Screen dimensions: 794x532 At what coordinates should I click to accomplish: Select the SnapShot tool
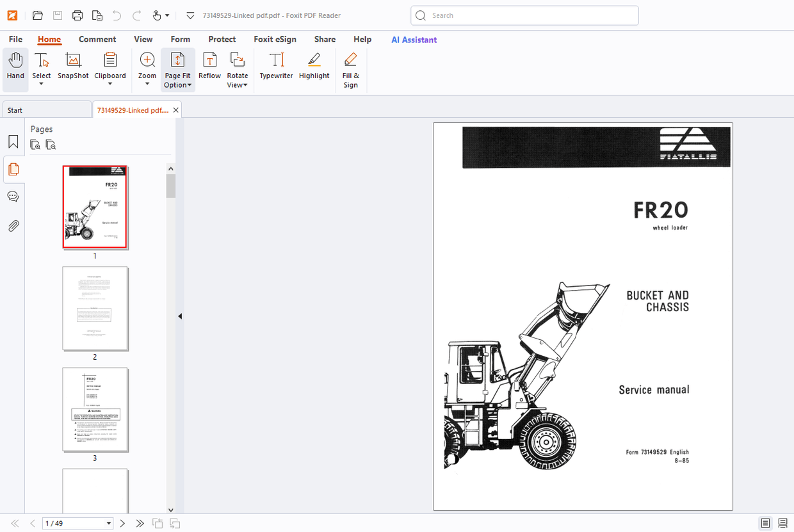tap(72, 67)
